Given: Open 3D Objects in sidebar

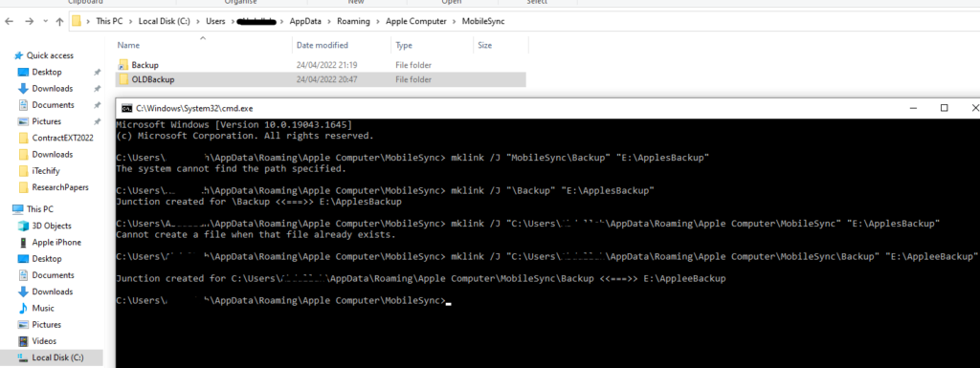Looking at the screenshot, I should pyautogui.click(x=52, y=226).
